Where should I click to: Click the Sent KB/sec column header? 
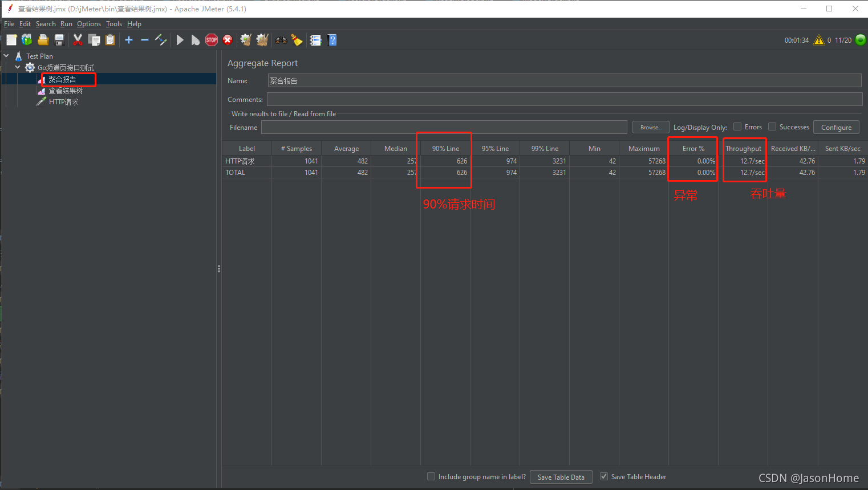point(843,148)
